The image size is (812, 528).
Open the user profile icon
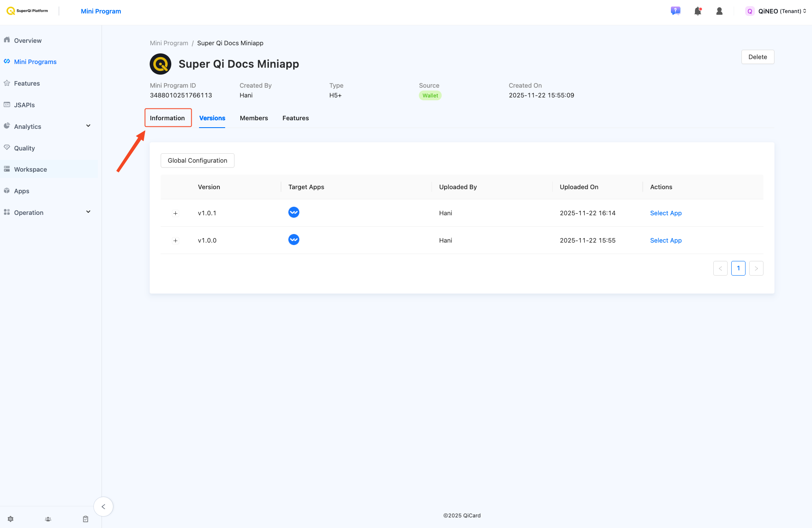tap(719, 11)
